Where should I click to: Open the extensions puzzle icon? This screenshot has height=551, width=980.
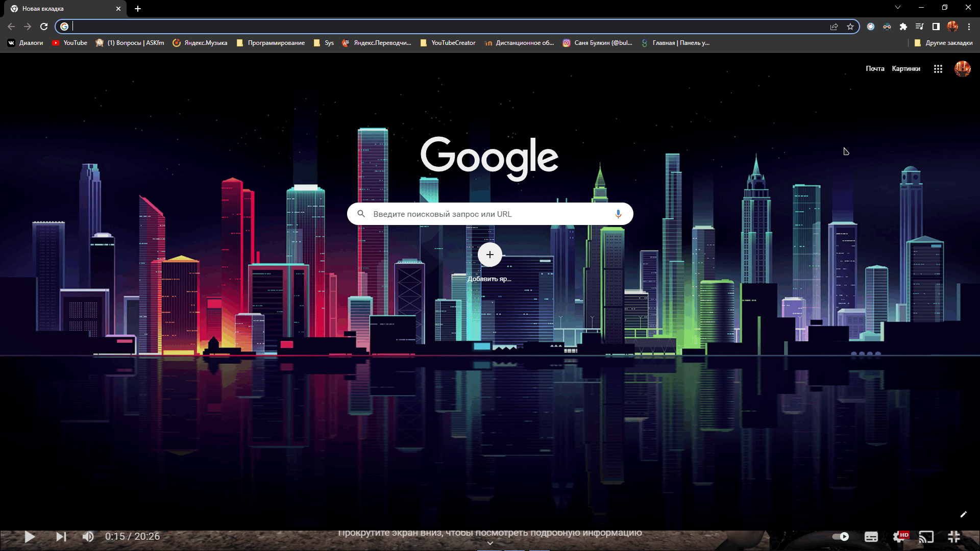tap(903, 27)
